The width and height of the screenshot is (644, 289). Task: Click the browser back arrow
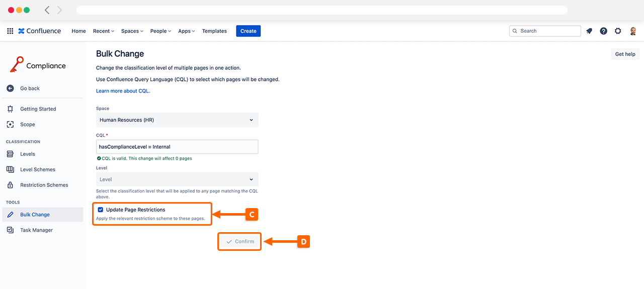(47, 10)
